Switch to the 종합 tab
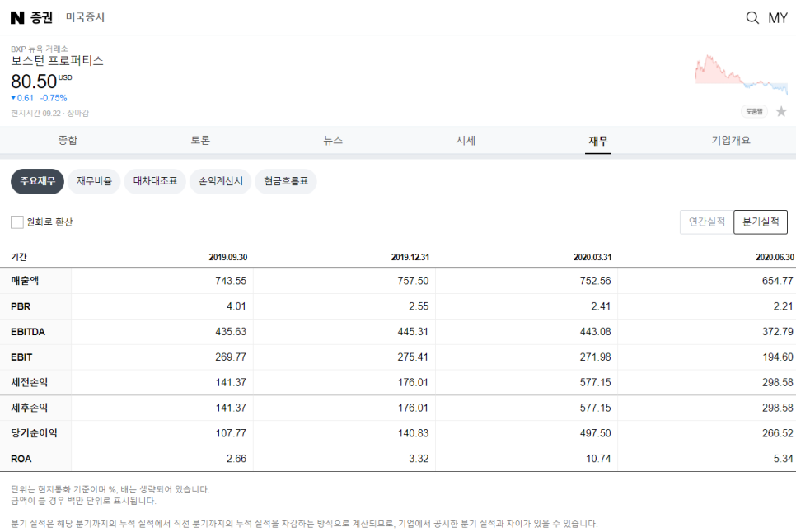Viewport: 796px width, 532px height. point(68,141)
